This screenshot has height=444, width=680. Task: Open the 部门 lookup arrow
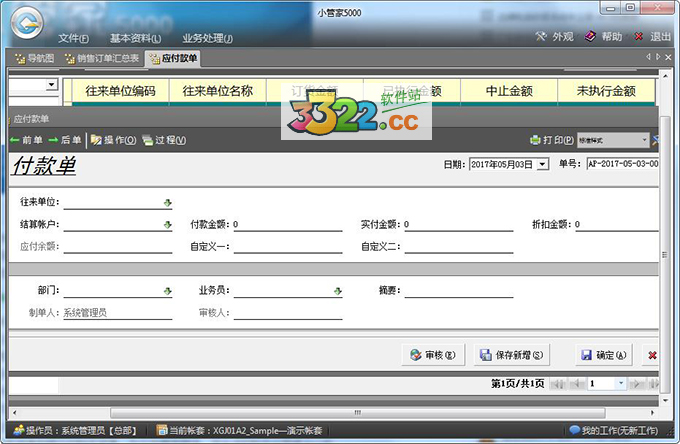(167, 291)
